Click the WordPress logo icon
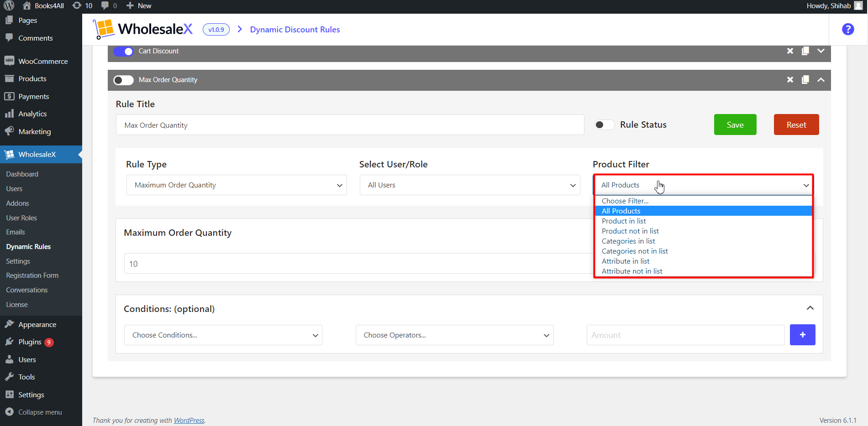 9,5
